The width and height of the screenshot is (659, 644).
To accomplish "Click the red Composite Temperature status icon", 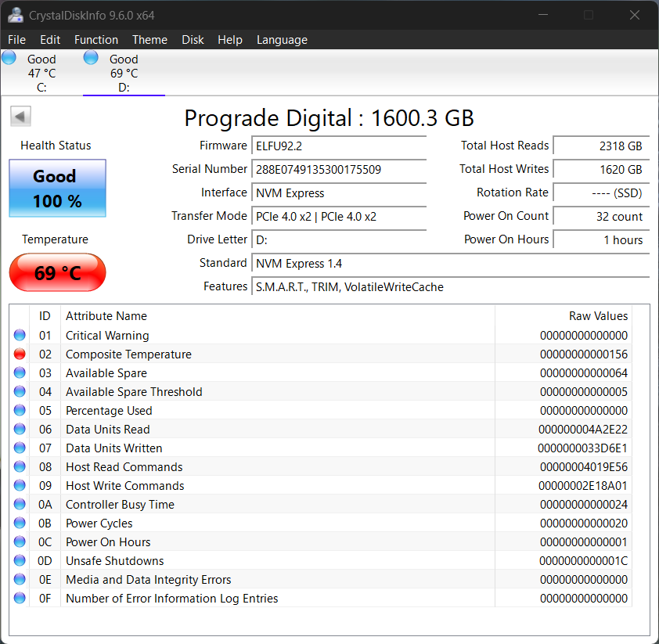I will click(20, 354).
